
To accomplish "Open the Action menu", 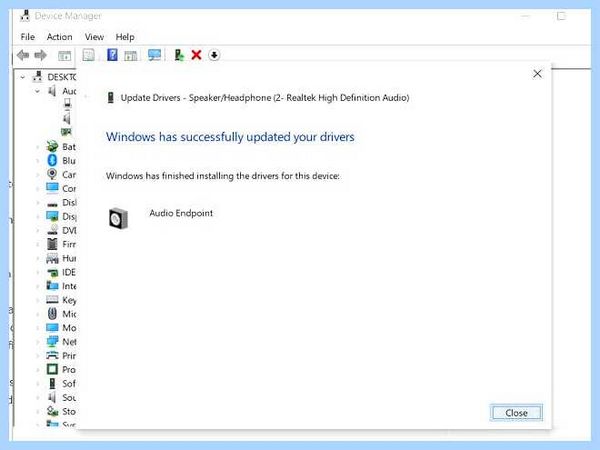I will 59,37.
